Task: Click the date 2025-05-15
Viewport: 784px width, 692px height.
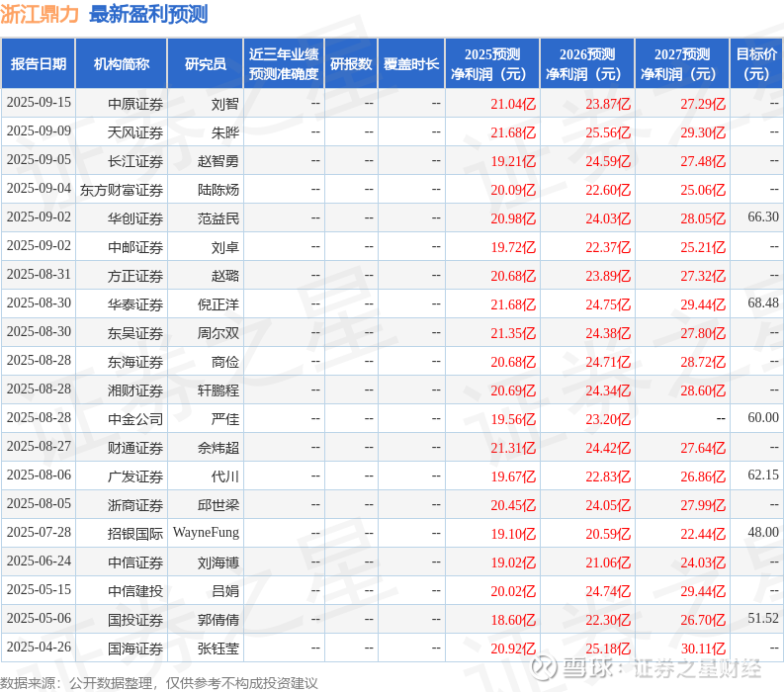Action: pyautogui.click(x=39, y=590)
